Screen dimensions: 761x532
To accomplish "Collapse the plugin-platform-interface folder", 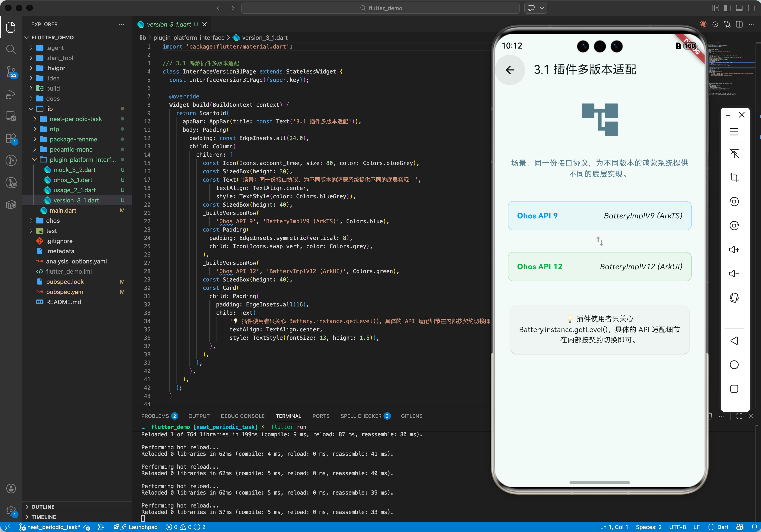I will click(x=82, y=159).
